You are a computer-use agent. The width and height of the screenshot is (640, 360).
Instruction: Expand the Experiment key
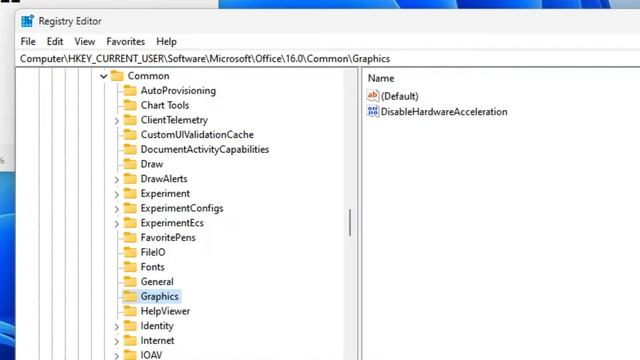pos(116,194)
